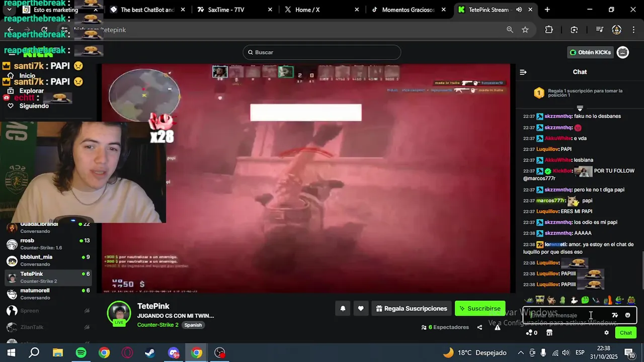
Task: Click the notification bell for TetePink
Action: click(343, 309)
